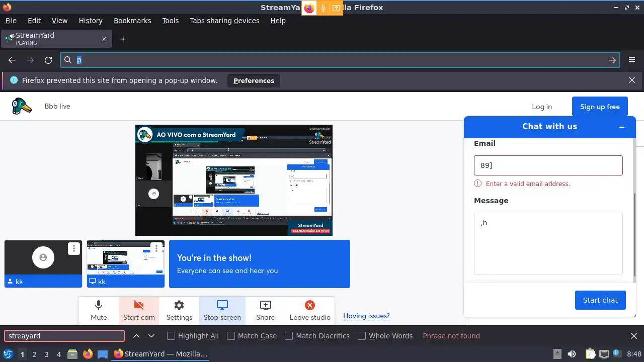Click the Message text area
Viewport: 644px width, 362px height.
[x=548, y=244]
